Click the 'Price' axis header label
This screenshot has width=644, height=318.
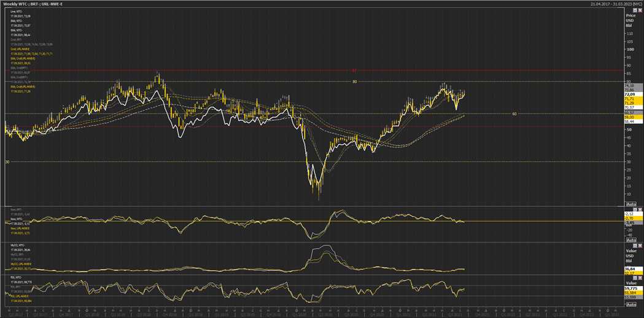coord(630,15)
